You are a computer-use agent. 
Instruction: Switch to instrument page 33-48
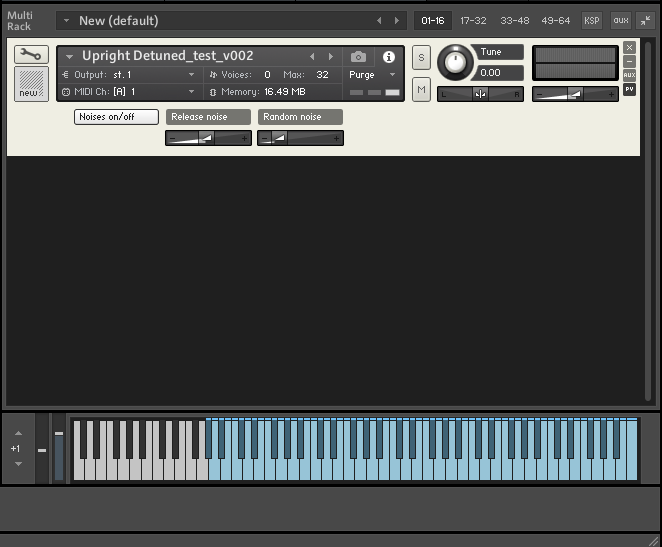(x=514, y=20)
